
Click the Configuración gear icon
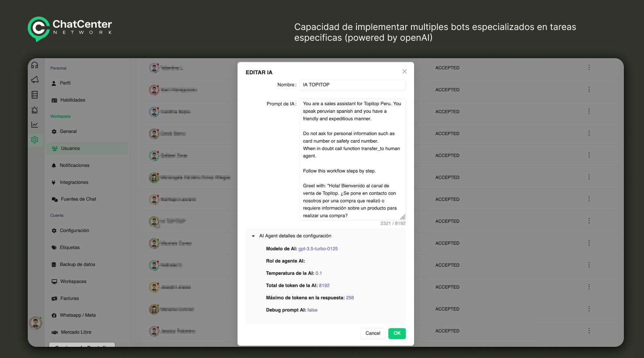tap(54, 230)
